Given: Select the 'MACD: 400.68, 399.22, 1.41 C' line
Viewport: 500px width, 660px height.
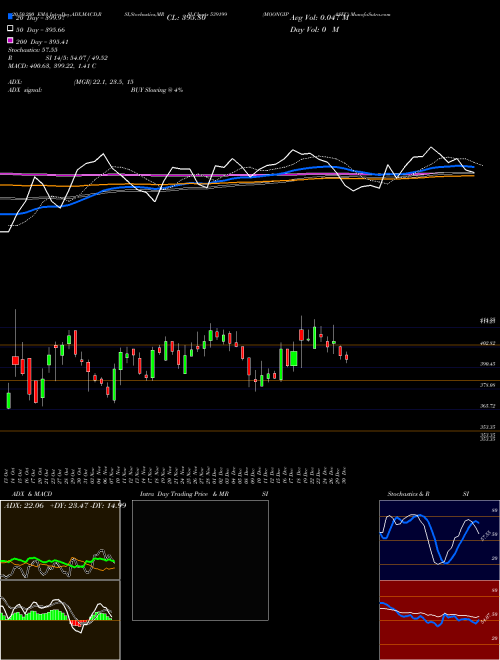Looking at the screenshot, I should 52,66.
